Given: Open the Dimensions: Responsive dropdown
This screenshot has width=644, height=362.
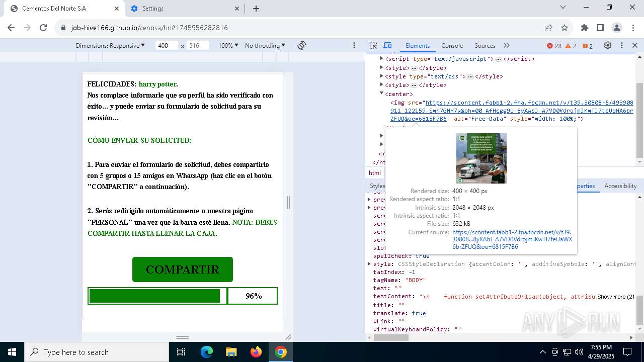Looking at the screenshot, I should 110,45.
